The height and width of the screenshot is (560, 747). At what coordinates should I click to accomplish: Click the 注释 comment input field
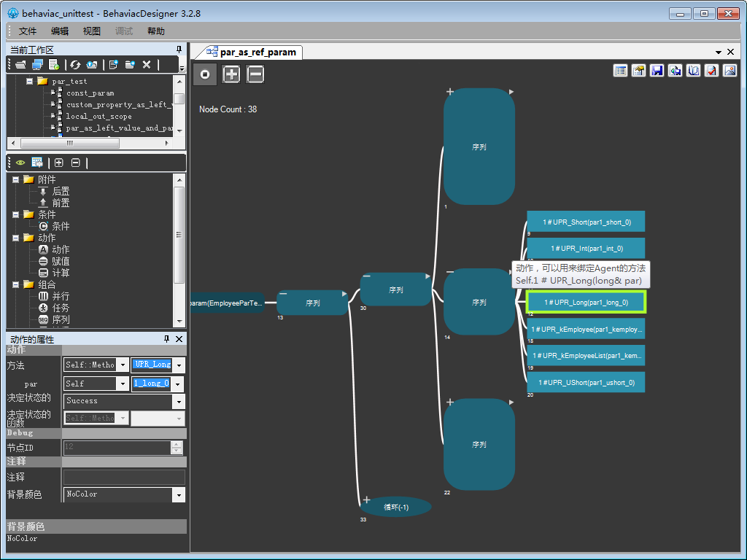(x=123, y=477)
